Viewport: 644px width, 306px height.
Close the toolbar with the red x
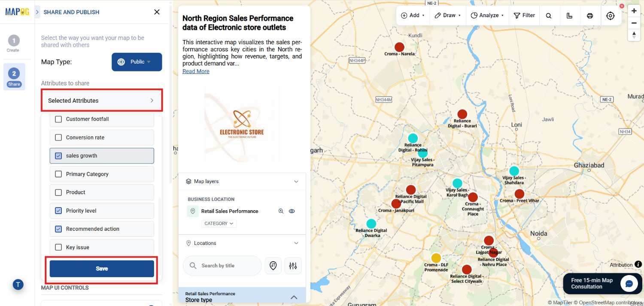point(622,6)
